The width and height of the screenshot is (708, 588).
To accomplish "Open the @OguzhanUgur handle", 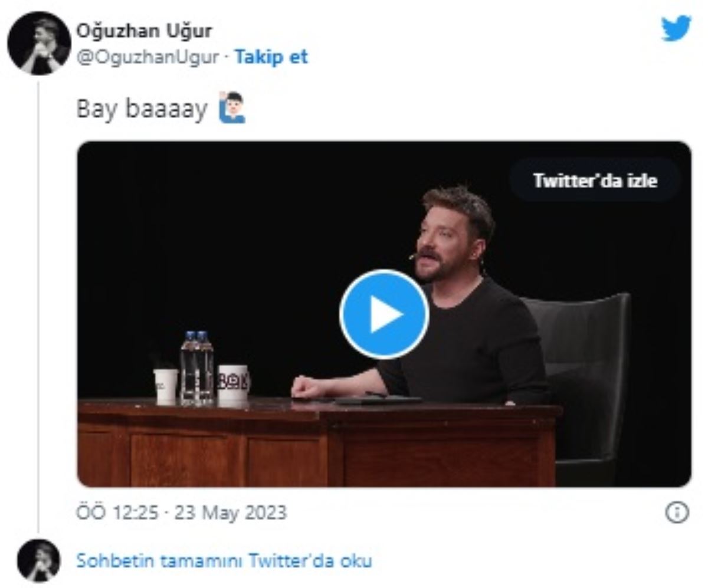I will [147, 57].
